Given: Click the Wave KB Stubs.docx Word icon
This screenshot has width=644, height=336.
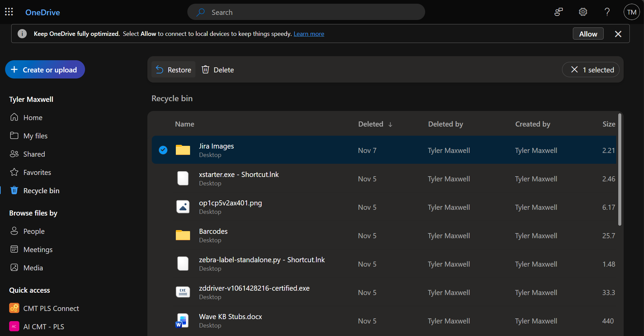Looking at the screenshot, I should [183, 320].
